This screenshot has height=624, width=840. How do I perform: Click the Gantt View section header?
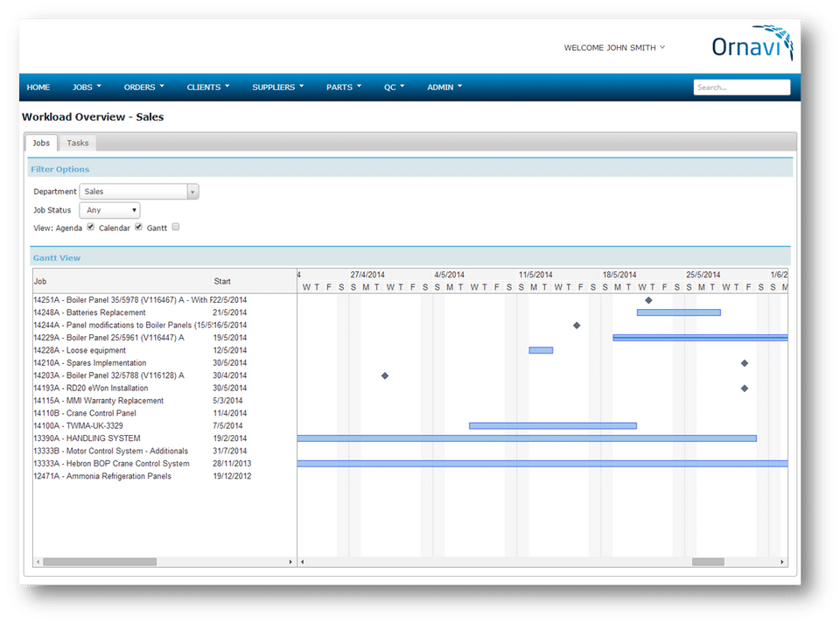click(410, 257)
